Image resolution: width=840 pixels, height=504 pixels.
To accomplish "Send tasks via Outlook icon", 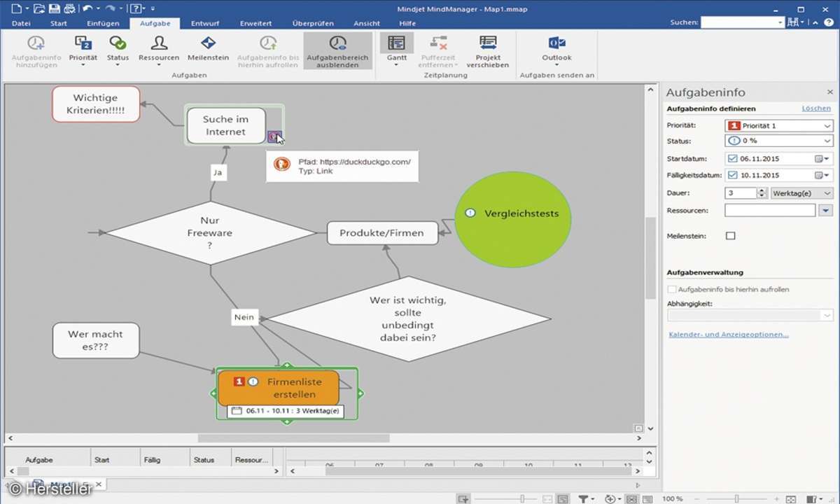I will point(556,43).
